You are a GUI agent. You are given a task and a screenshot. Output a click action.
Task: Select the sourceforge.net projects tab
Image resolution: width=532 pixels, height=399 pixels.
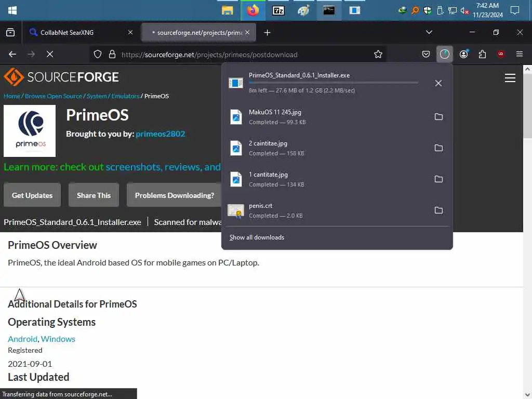point(198,33)
